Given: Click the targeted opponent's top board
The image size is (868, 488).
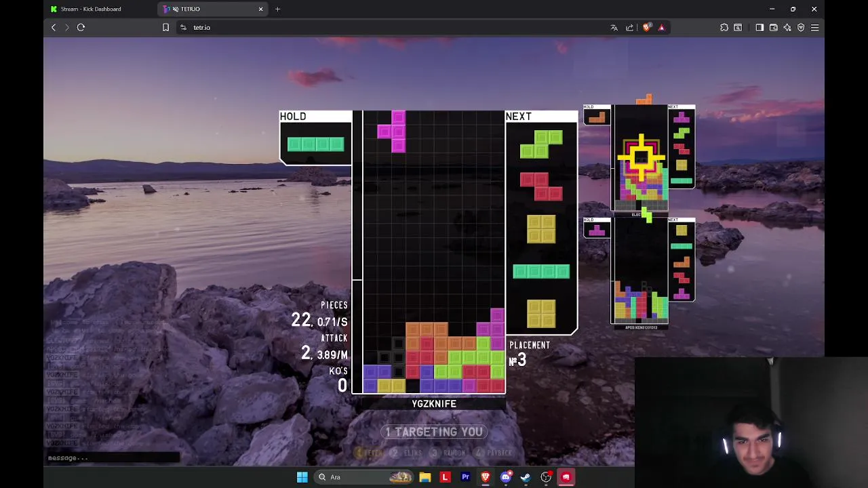Looking at the screenshot, I should (x=641, y=159).
